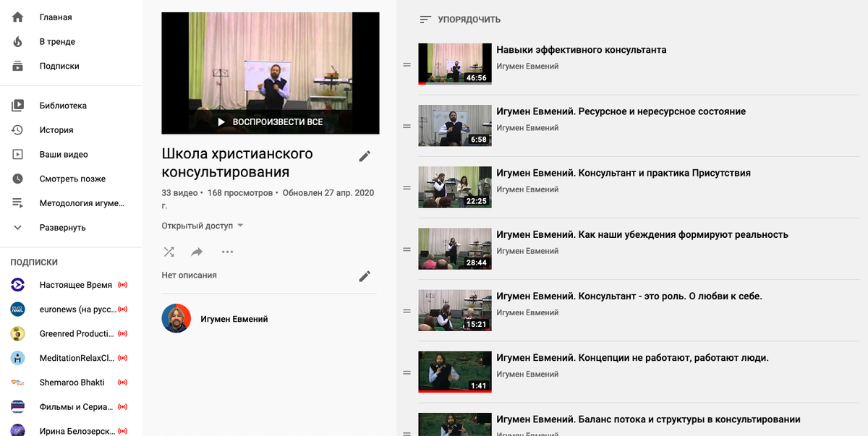The width and height of the screenshot is (868, 436).
Task: Open title Как наши убеждения формируют реальность
Action: [x=642, y=234]
